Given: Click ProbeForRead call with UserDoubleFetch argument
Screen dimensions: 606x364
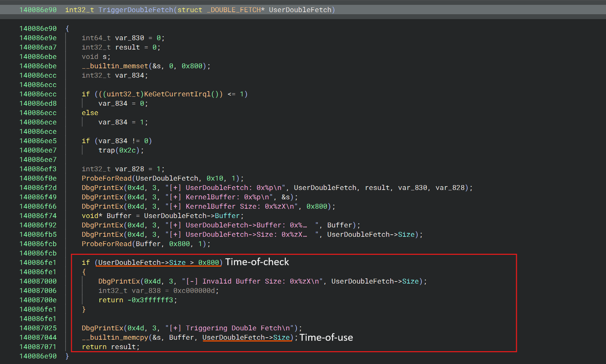Looking at the screenshot, I should click(x=163, y=178).
